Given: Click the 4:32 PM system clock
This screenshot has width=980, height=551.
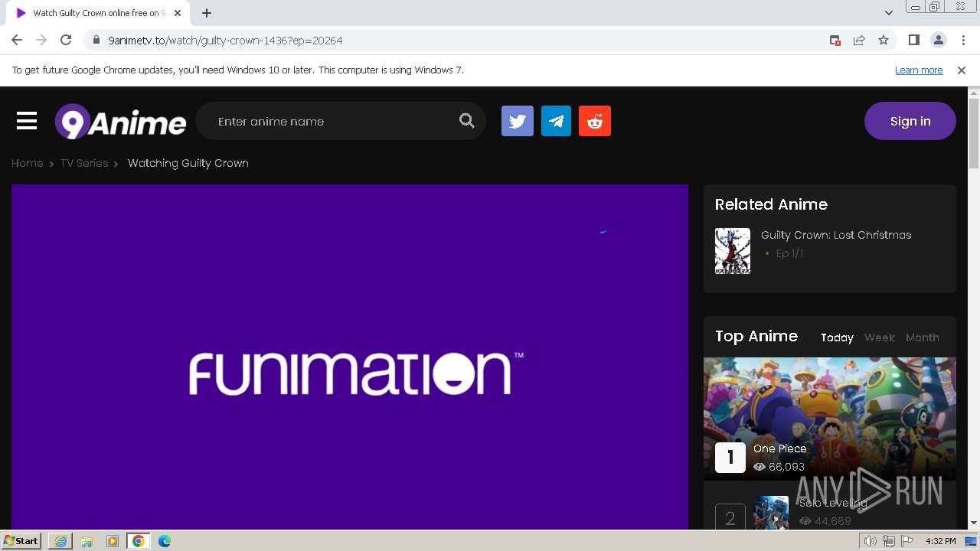Looking at the screenshot, I should tap(940, 541).
